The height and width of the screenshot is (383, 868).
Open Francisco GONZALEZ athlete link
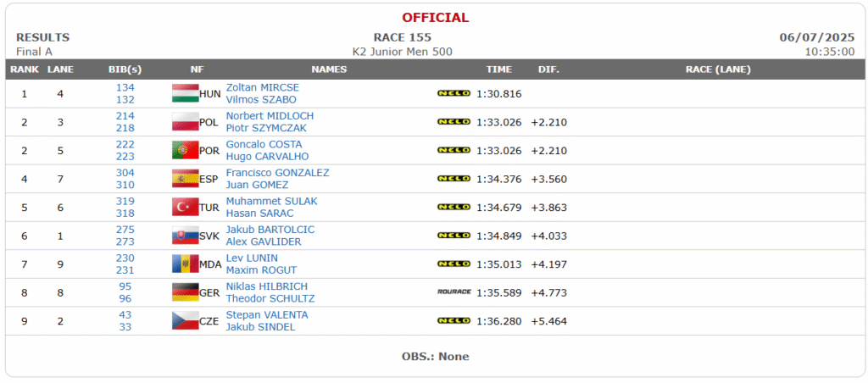click(x=277, y=173)
